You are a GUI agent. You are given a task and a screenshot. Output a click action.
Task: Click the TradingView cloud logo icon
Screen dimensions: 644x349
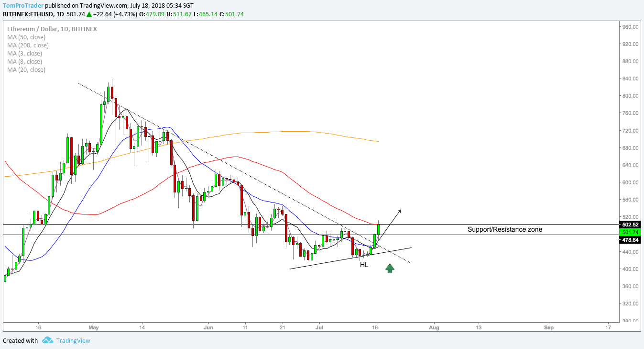point(47,340)
